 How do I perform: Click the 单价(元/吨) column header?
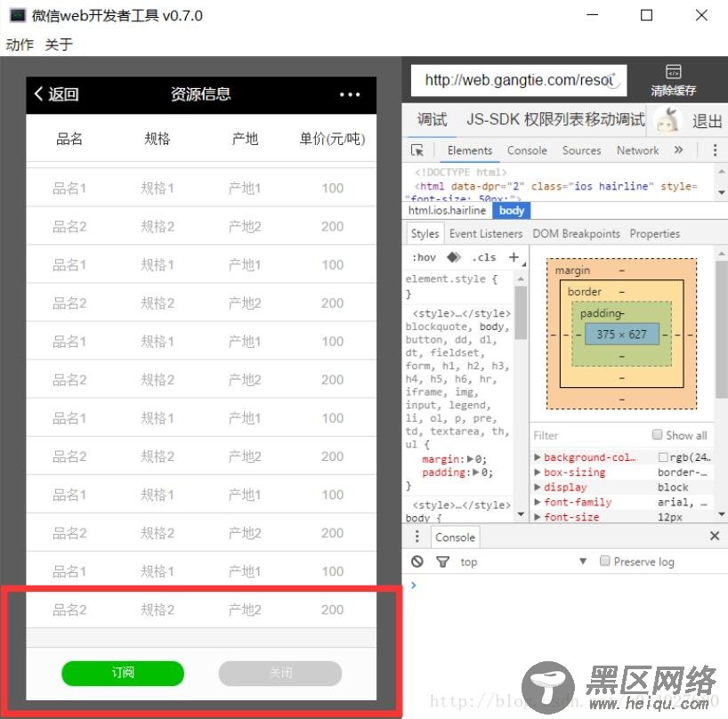tap(332, 138)
